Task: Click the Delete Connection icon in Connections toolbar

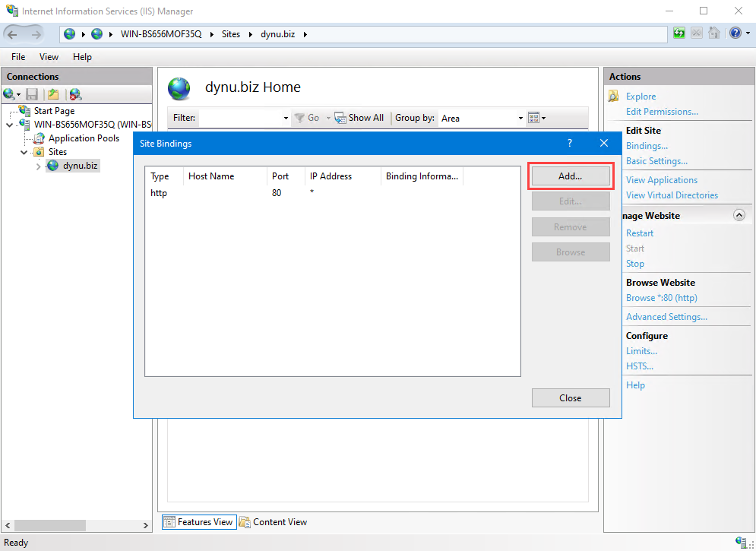Action: click(x=75, y=94)
